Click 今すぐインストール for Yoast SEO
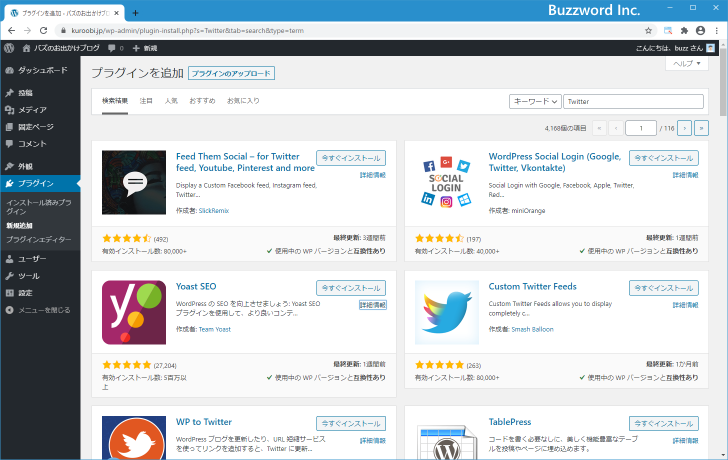The height and width of the screenshot is (460, 728). pos(350,288)
